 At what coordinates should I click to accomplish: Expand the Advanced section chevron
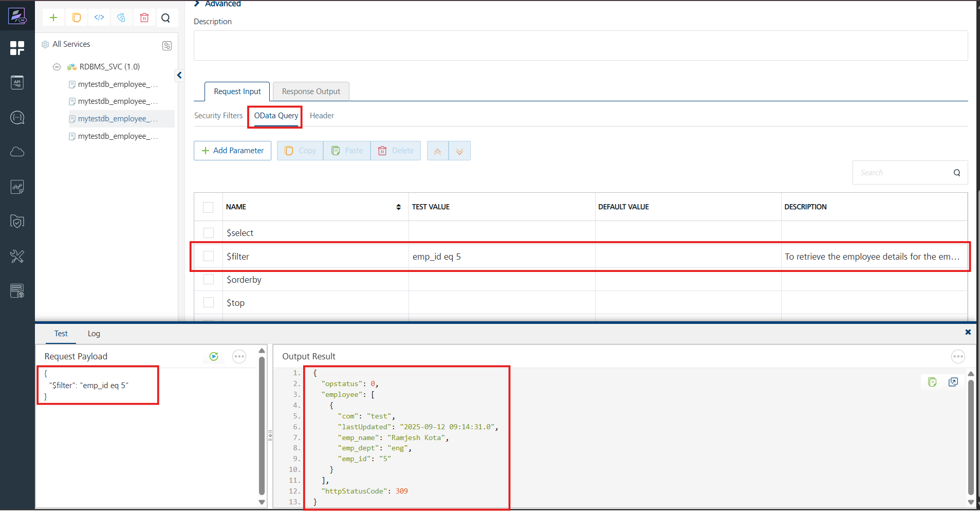pos(197,4)
